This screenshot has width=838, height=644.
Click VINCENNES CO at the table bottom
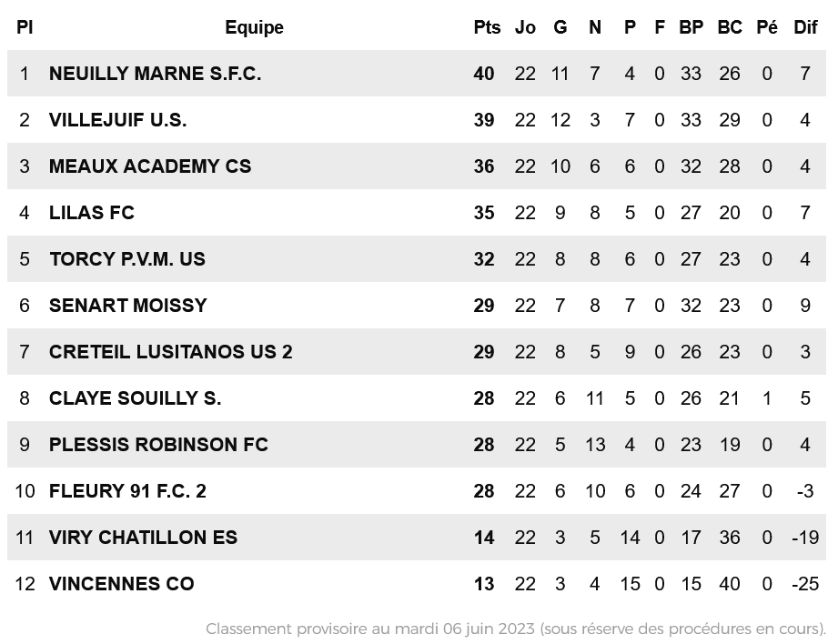[121, 584]
